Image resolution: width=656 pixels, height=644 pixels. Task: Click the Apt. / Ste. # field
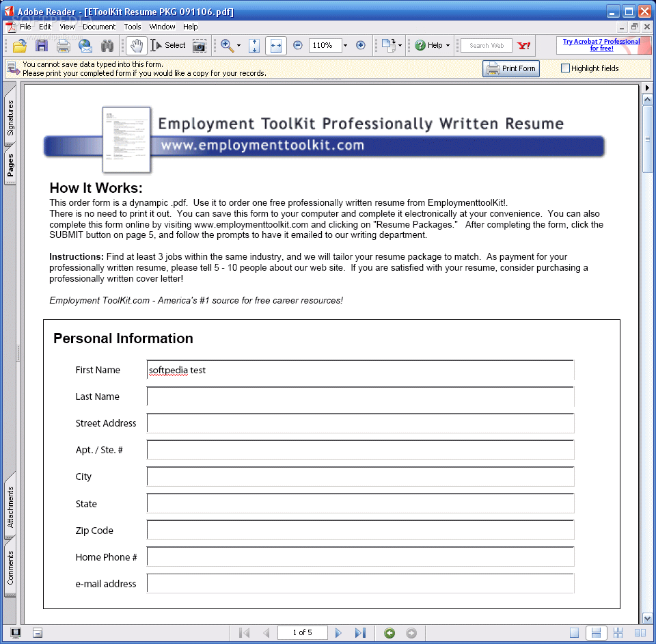pyautogui.click(x=360, y=450)
